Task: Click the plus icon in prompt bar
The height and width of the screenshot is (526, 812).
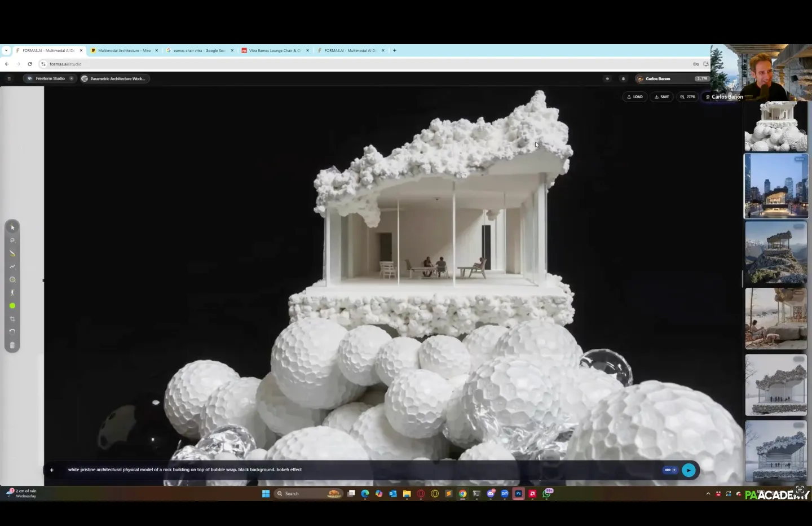Action: tap(52, 470)
